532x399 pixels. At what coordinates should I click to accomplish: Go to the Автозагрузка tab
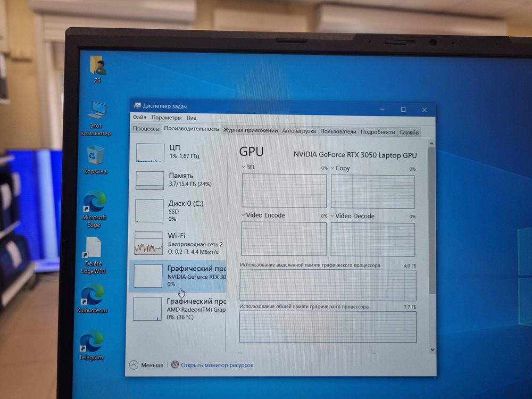[299, 131]
